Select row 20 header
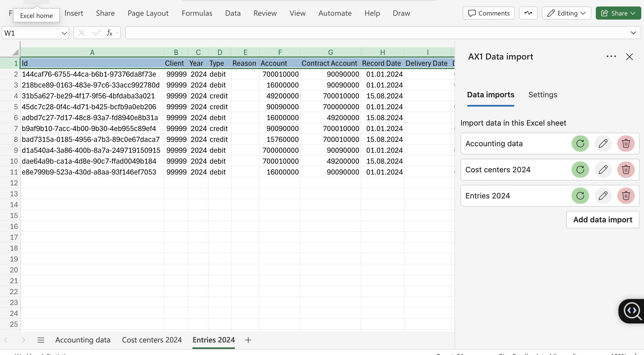644x355 pixels. point(10,270)
